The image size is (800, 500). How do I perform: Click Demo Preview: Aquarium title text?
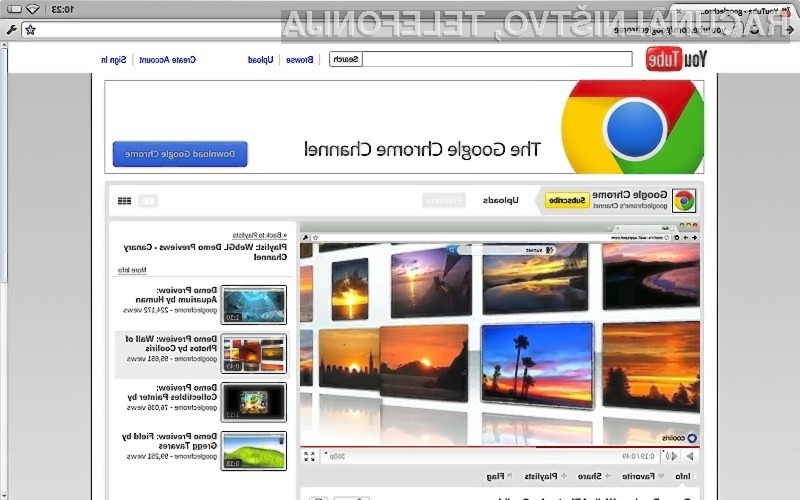(x=177, y=295)
